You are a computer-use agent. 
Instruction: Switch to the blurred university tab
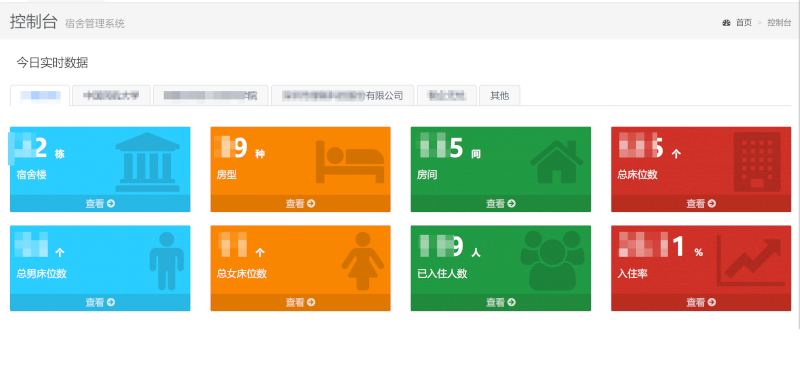point(111,95)
